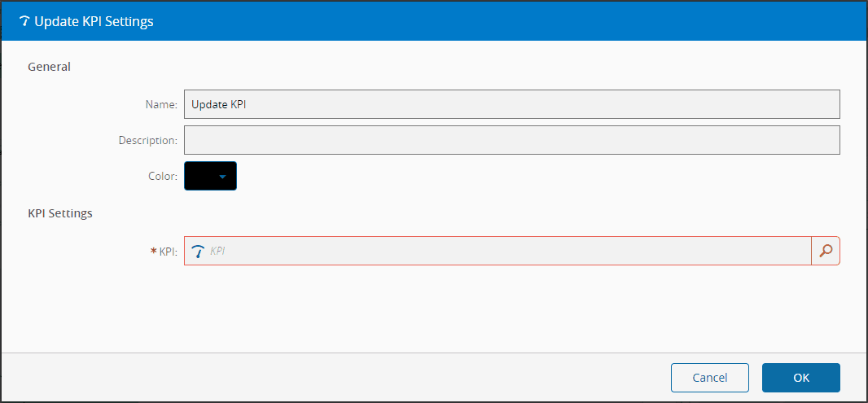Select the General section heading
The width and height of the screenshot is (868, 403).
click(49, 67)
